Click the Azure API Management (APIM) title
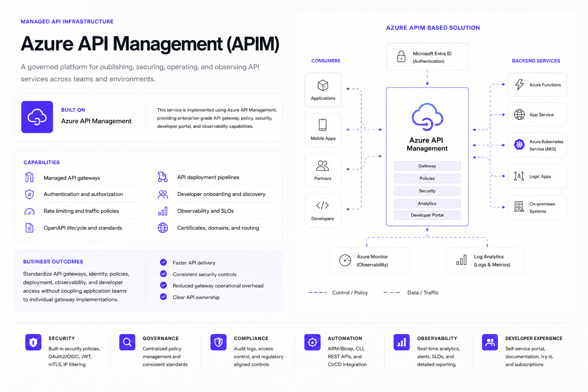 pos(150,44)
